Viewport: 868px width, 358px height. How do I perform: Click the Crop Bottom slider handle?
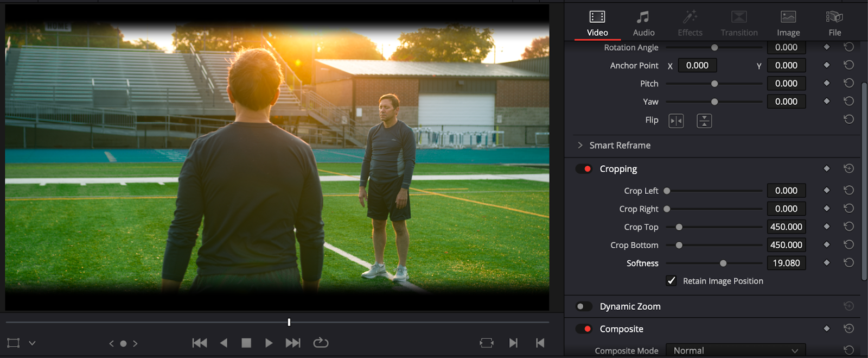pos(679,245)
